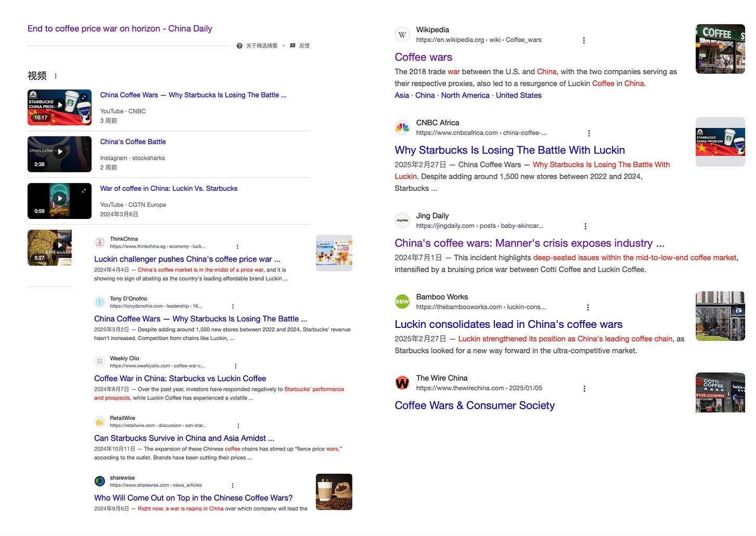Click the Wikipedia coffee shop thumbnail
Image resolution: width=756 pixels, height=536 pixels.
tap(720, 49)
